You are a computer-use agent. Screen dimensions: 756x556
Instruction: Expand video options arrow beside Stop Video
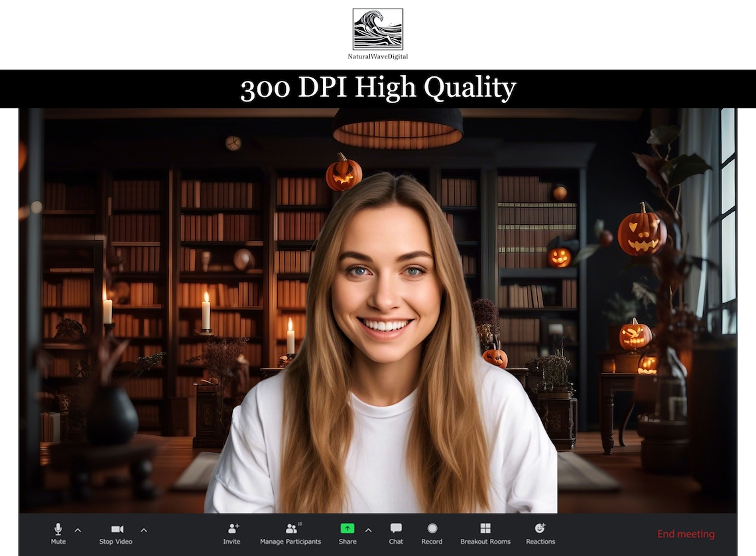pyautogui.click(x=144, y=530)
